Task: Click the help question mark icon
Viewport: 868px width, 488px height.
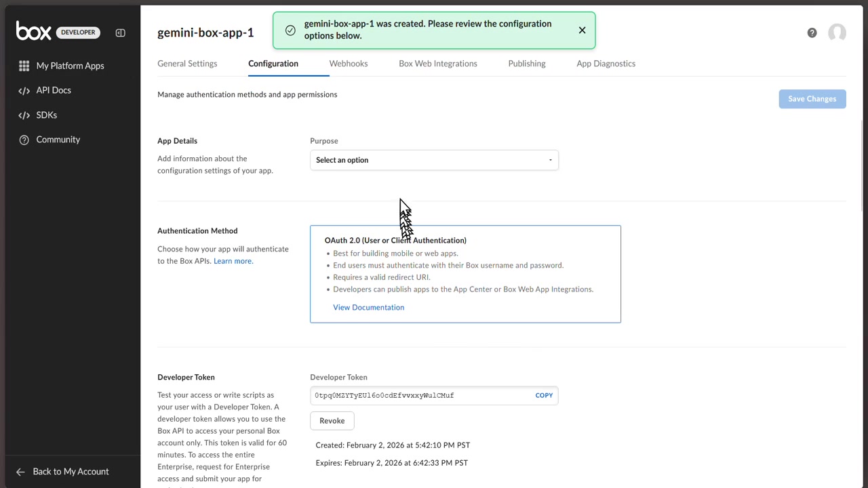Action: [812, 33]
